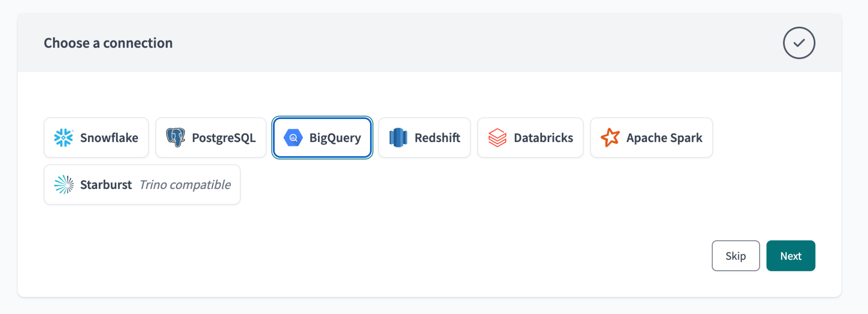Screen dimensions: 868x314
Task: Click the BigQuery hexagon icon
Action: [293, 137]
